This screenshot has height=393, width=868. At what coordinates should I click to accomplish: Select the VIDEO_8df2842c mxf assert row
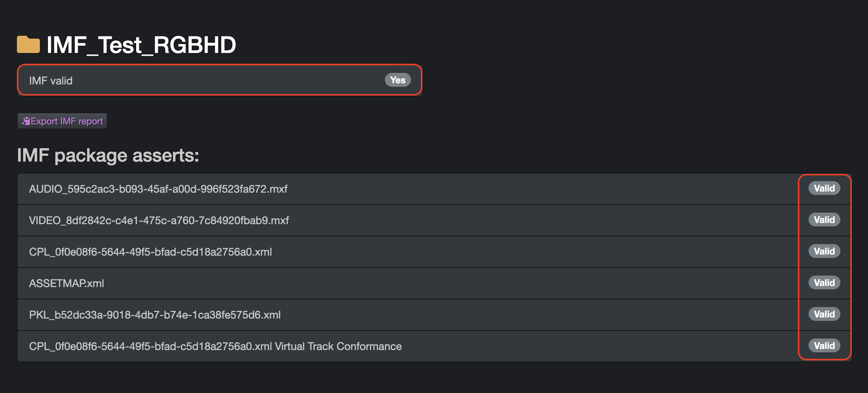159,220
